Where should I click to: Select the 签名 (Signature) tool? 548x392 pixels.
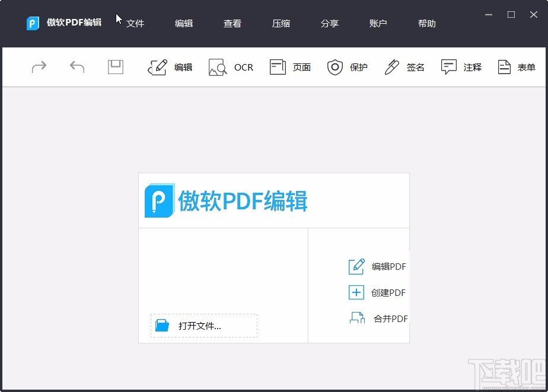[x=391, y=67]
